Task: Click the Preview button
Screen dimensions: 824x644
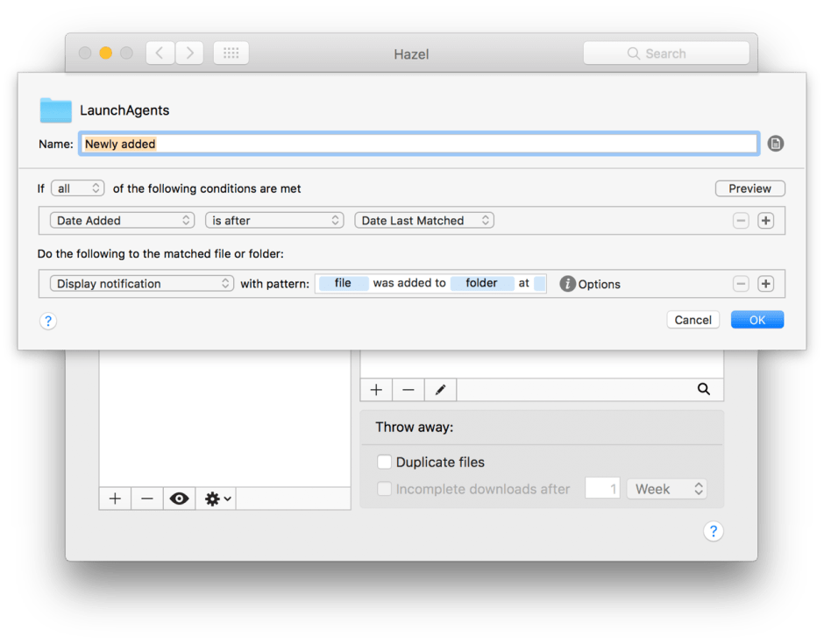Action: pyautogui.click(x=749, y=188)
